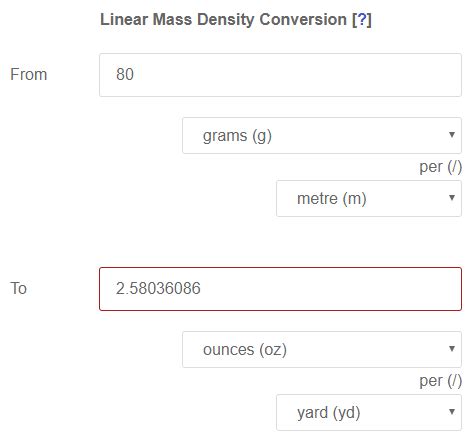Click the arrow icon on yard dropdown
This screenshot has width=474, height=445.
coord(452,412)
